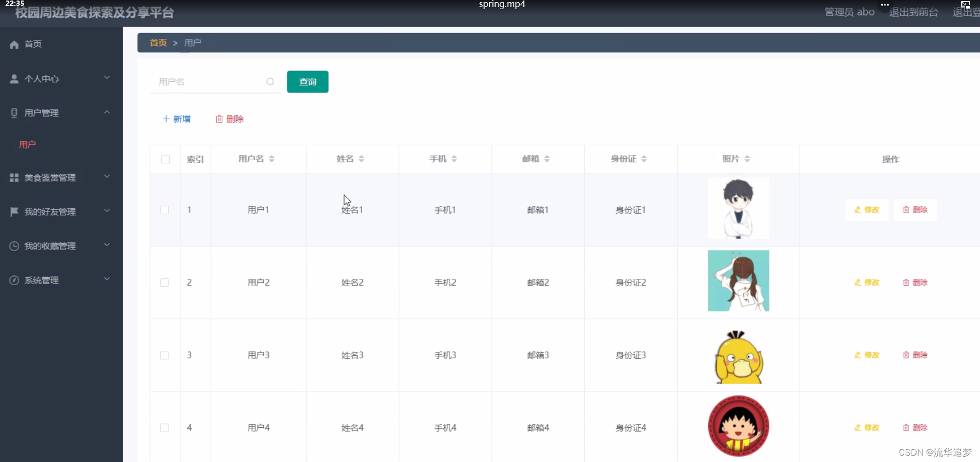Screen dimensions: 980x462
Task: Click 修改 for row 用户1
Action: click(867, 210)
